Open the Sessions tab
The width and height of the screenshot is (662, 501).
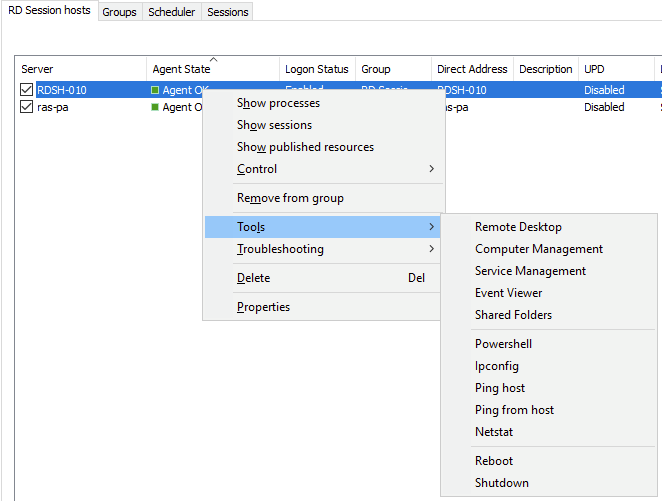[x=228, y=12]
